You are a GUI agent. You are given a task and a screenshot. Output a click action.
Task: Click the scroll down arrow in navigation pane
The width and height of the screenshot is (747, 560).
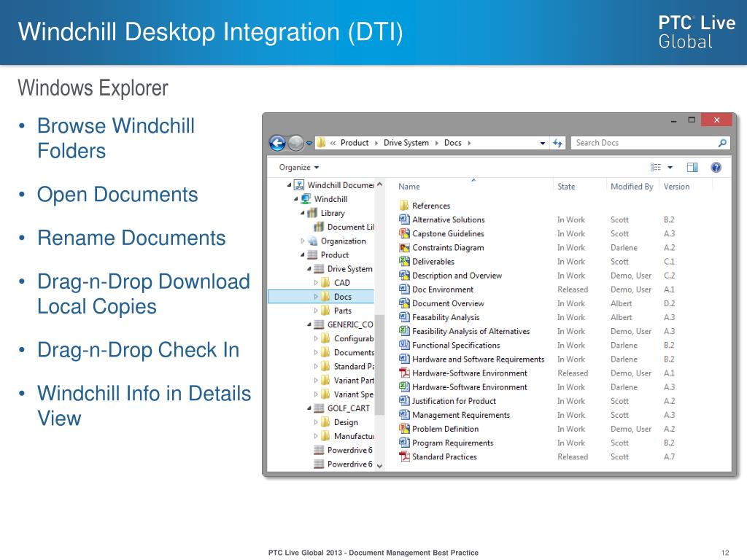(379, 466)
